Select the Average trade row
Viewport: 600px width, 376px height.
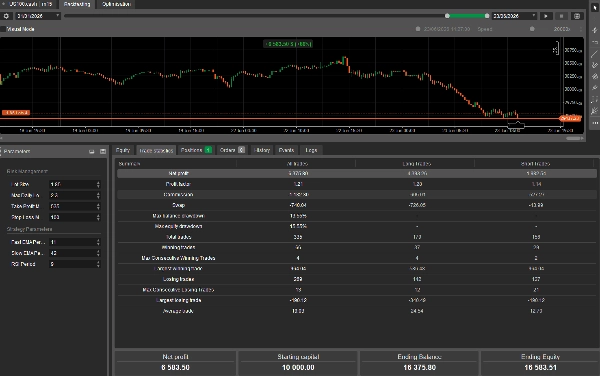[357, 311]
